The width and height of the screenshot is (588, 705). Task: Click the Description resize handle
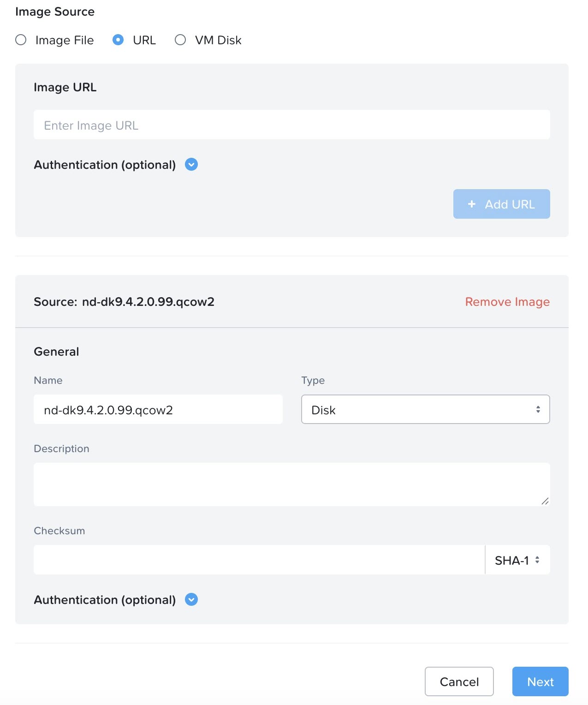tap(545, 501)
